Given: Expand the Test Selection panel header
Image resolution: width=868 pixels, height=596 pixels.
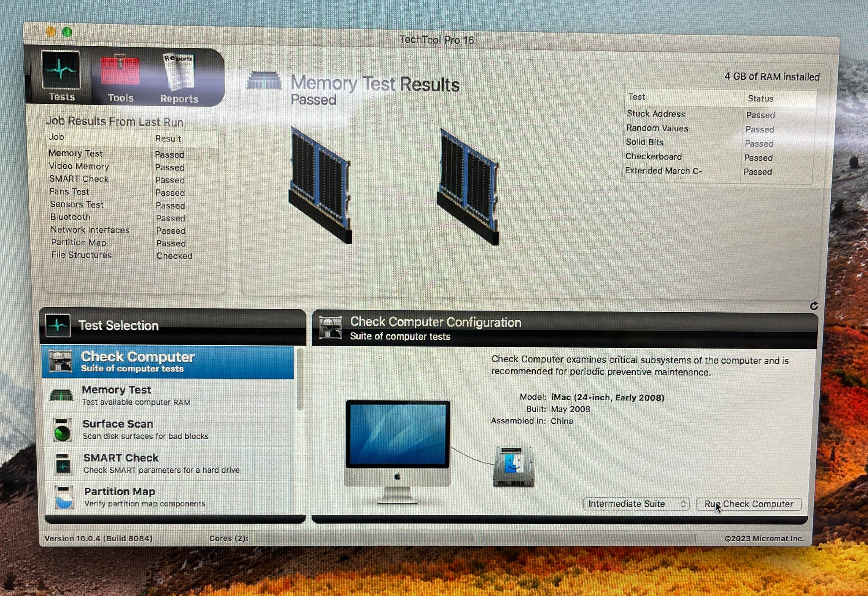Looking at the screenshot, I should [x=119, y=325].
